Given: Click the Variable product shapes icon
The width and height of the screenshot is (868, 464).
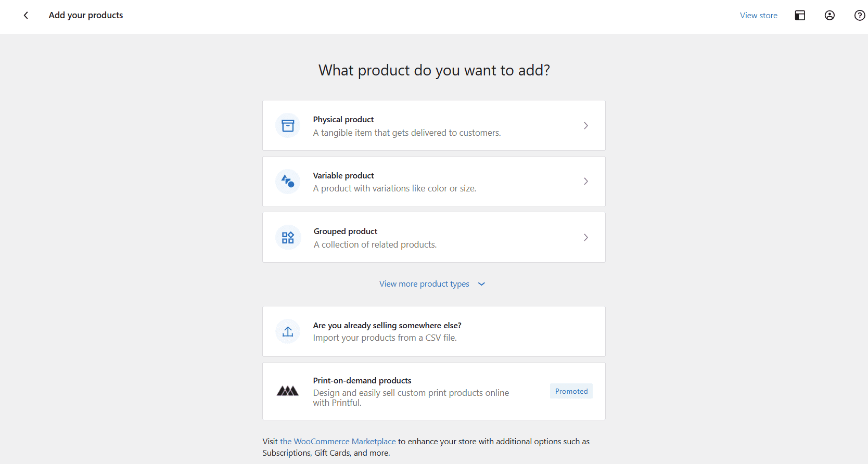Looking at the screenshot, I should point(288,182).
